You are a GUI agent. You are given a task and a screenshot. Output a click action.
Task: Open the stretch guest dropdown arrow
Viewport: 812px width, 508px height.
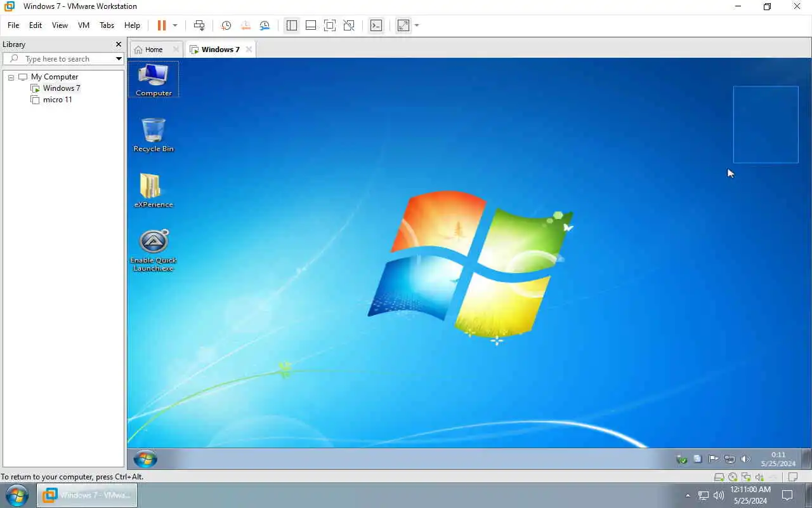pos(417,25)
